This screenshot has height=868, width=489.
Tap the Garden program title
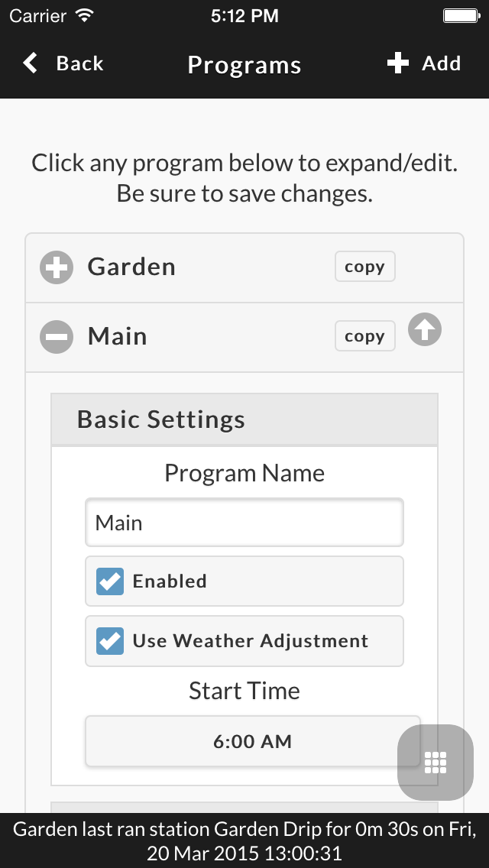132,267
